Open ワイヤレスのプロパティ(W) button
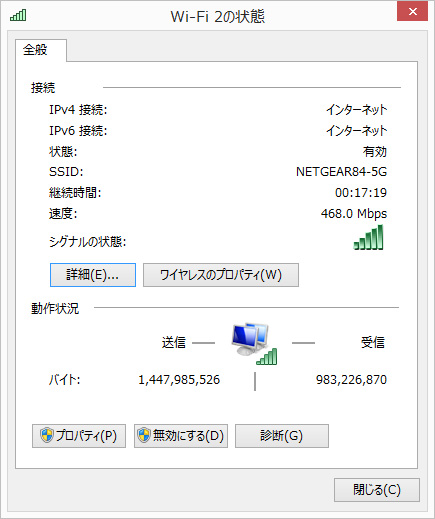 [221, 275]
